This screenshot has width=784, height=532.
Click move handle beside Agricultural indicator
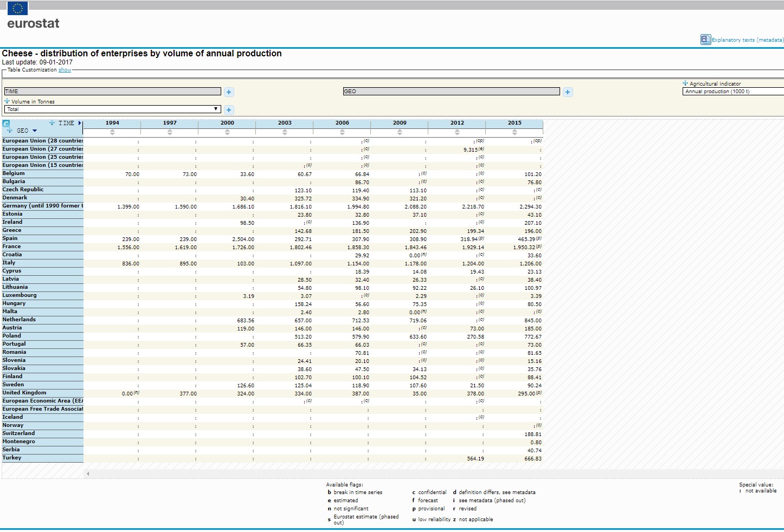pyautogui.click(x=685, y=83)
